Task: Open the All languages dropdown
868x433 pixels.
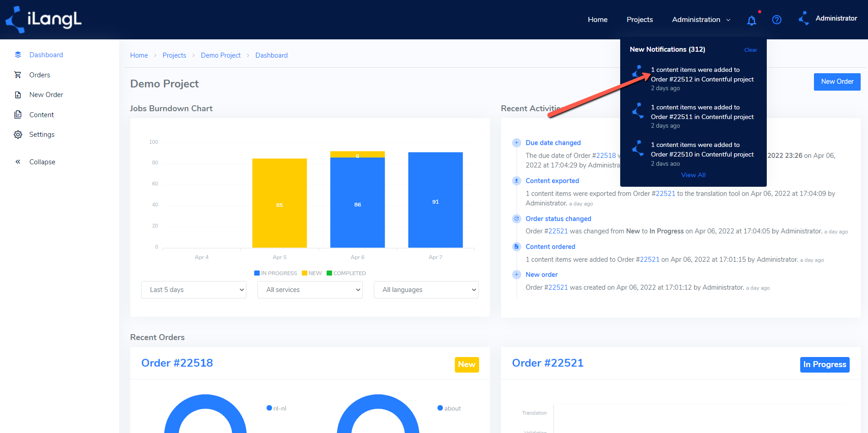Action: pyautogui.click(x=426, y=290)
